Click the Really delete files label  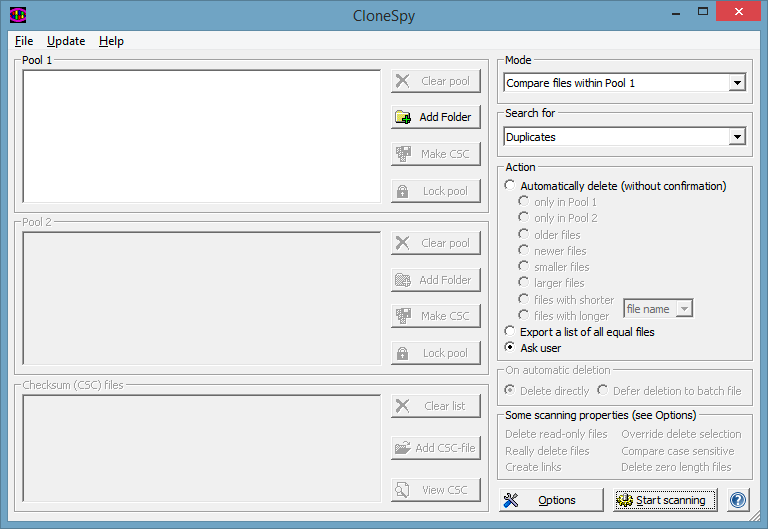point(547,451)
